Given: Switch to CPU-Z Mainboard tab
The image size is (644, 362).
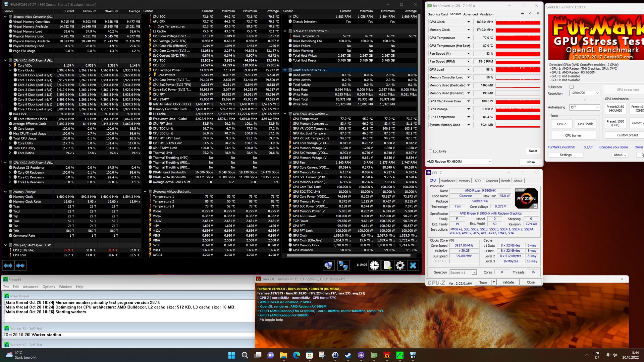Looking at the screenshot, I should tap(448, 181).
